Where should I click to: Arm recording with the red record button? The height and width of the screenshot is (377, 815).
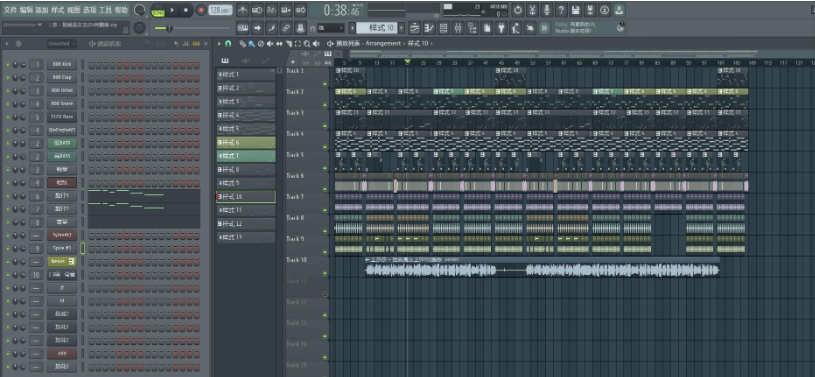[x=201, y=10]
